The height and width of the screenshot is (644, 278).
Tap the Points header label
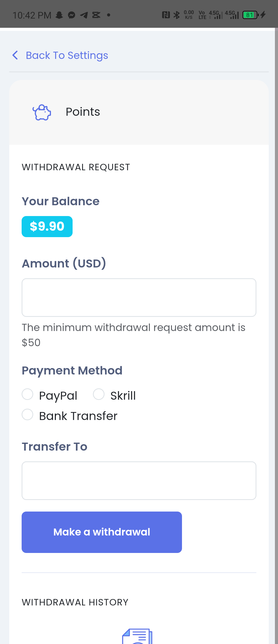pyautogui.click(x=83, y=112)
